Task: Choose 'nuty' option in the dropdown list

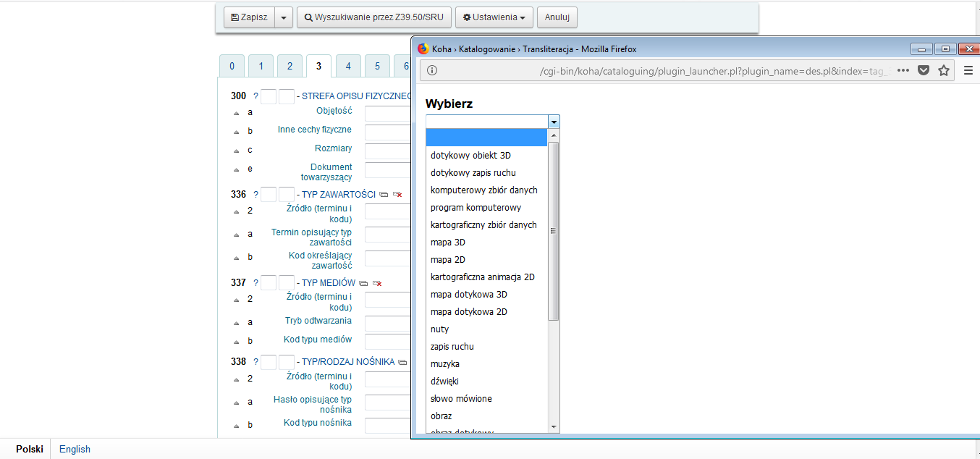Action: pyautogui.click(x=440, y=329)
